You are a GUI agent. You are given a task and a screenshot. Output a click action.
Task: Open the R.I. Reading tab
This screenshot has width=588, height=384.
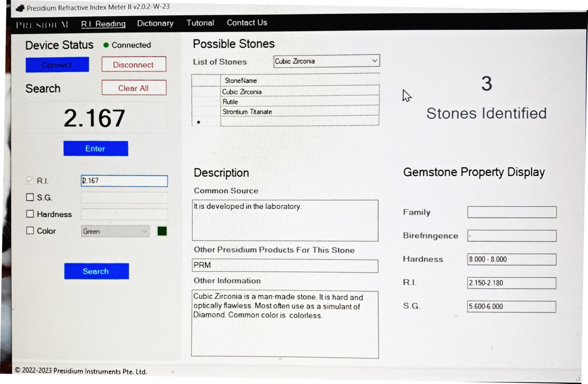tap(103, 24)
